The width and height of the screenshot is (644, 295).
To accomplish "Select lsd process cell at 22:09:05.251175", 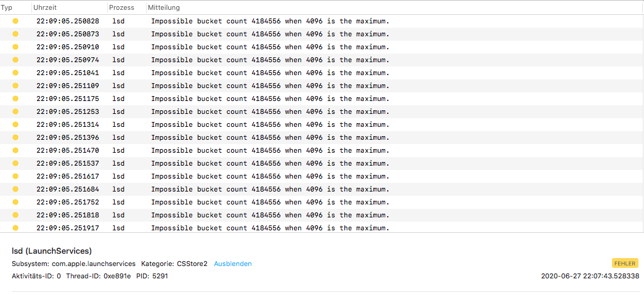I will [118, 99].
